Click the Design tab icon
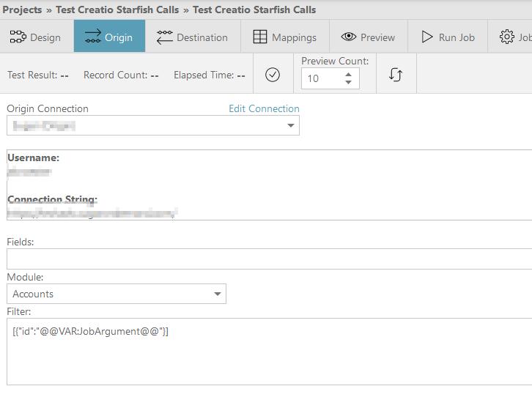 click(x=18, y=37)
